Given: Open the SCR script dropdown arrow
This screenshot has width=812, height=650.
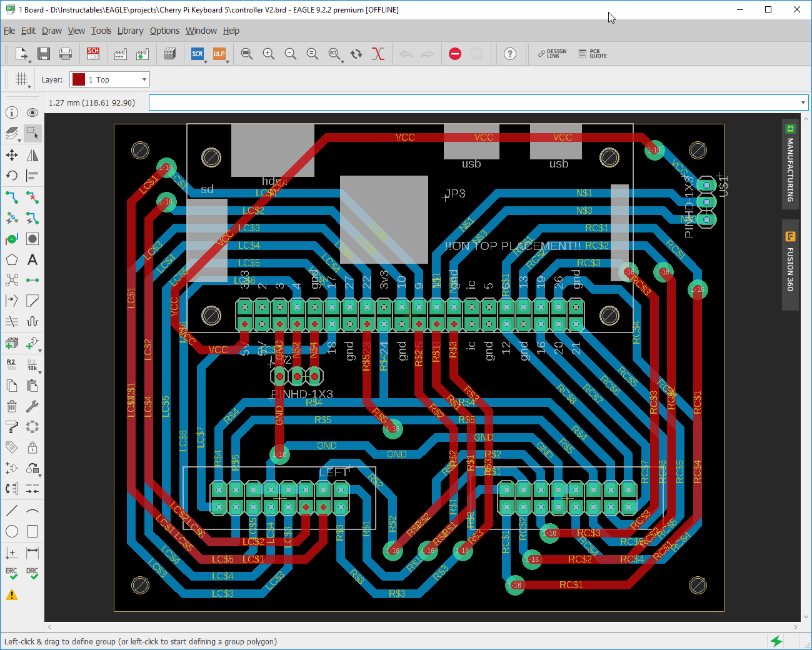Looking at the screenshot, I should click(x=205, y=61).
